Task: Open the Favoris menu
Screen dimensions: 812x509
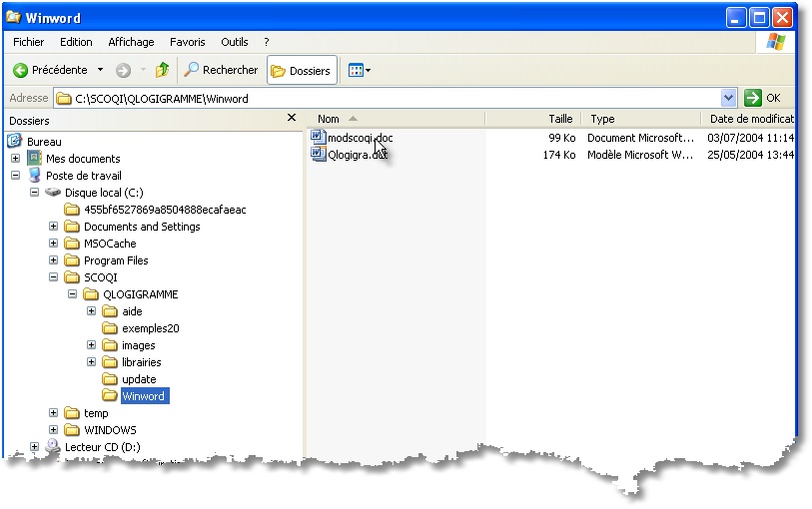Action: 188,42
